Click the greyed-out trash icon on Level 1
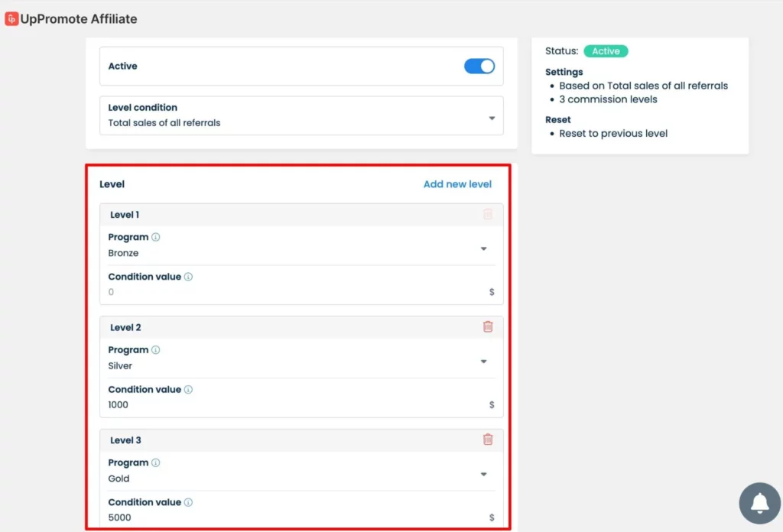 coord(488,214)
